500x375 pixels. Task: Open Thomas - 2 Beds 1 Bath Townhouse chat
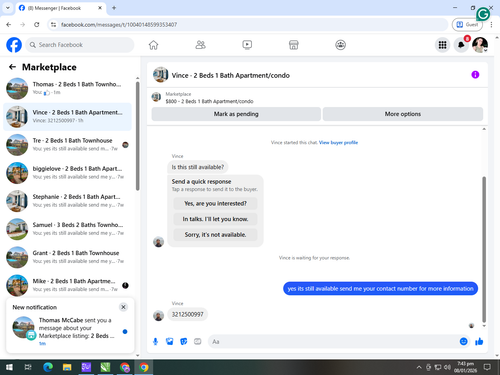pyautogui.click(x=68, y=89)
